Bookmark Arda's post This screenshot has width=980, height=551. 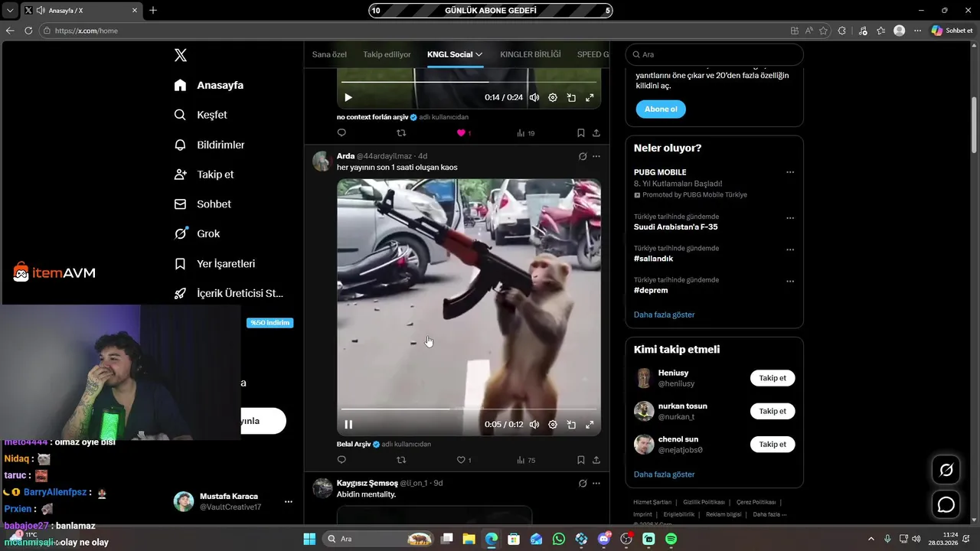click(581, 460)
